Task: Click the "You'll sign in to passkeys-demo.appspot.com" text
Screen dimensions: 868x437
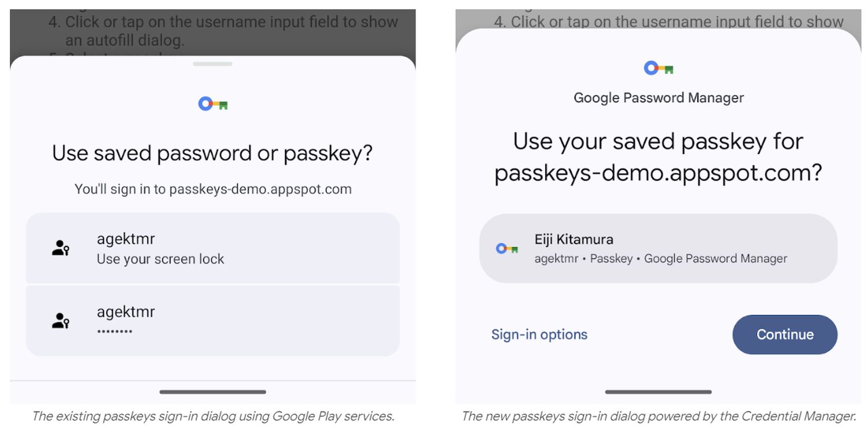Action: click(212, 189)
